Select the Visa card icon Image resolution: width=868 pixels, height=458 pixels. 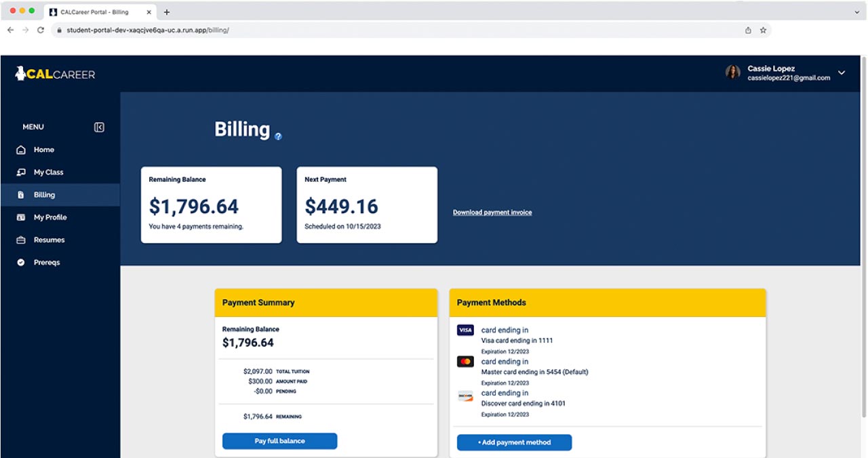[x=465, y=330]
